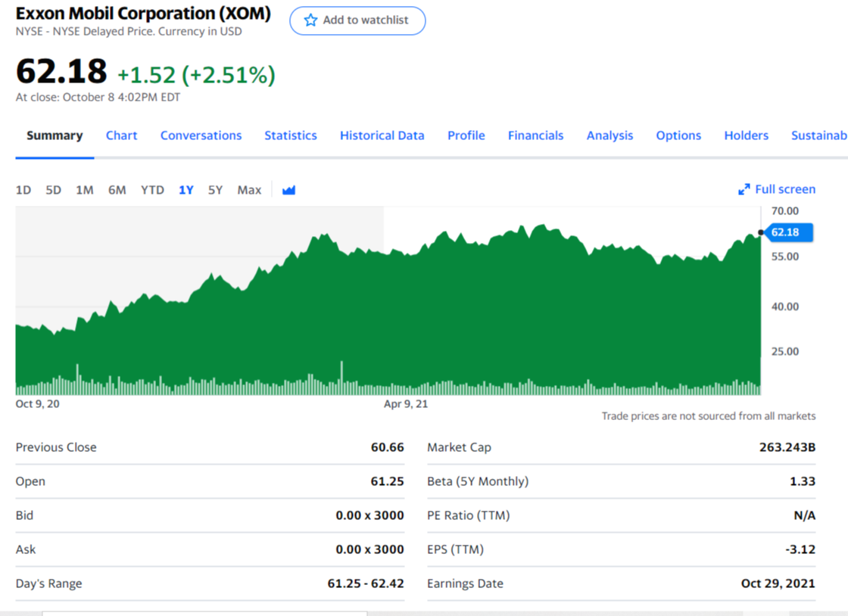
Task: Click the Day's Range value 61.25 - 62.42
Action: click(366, 583)
